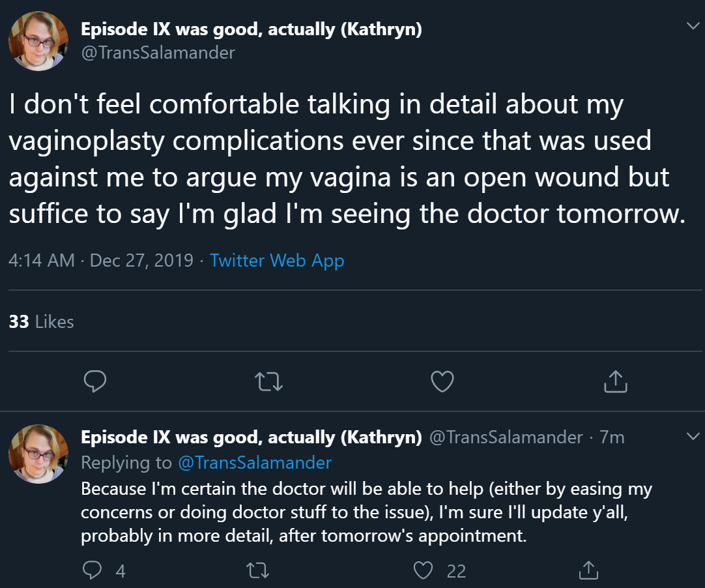Viewport: 705px width, 588px height.
Task: Open the main tweet's more options chevron
Action: tap(692, 26)
